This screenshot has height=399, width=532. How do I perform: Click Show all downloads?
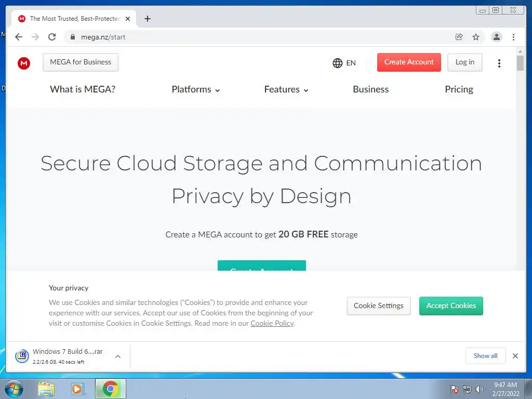coord(486,355)
